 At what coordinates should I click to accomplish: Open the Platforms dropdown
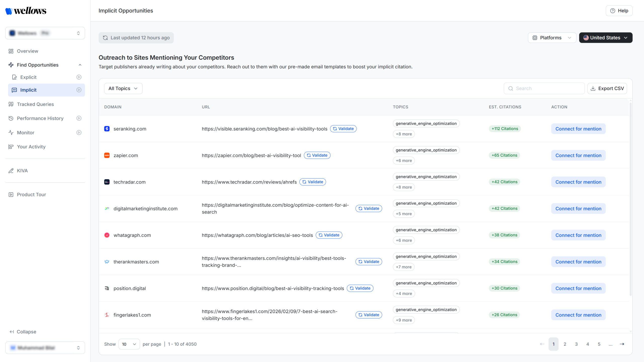(552, 38)
